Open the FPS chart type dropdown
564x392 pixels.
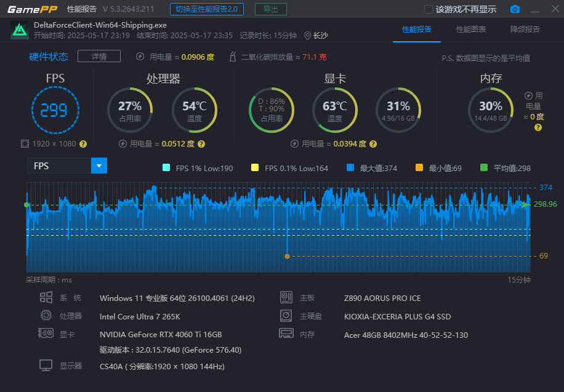pos(67,166)
